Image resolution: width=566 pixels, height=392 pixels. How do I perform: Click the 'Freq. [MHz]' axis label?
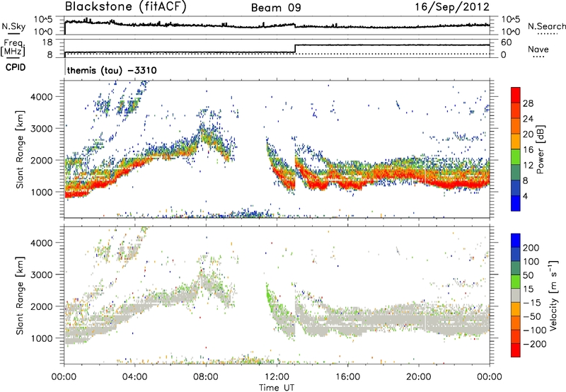point(13,47)
